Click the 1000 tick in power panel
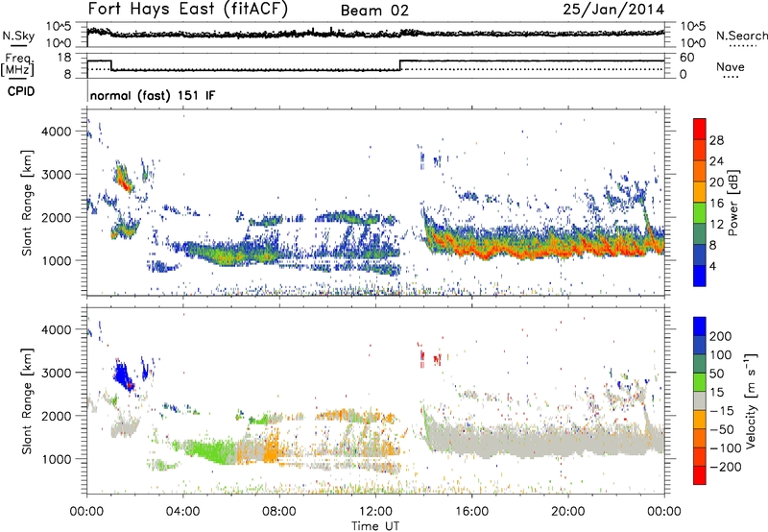The height and width of the screenshot is (532, 768). tap(57, 260)
